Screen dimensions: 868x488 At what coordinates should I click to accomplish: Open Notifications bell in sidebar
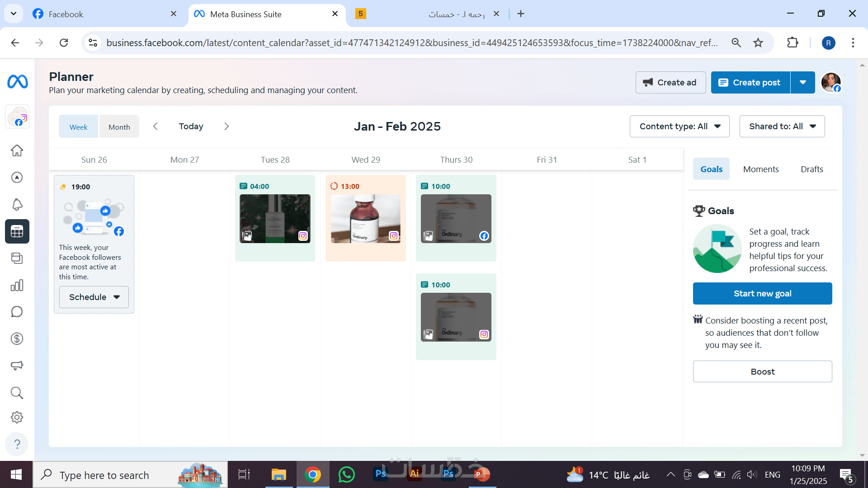pos(17,204)
